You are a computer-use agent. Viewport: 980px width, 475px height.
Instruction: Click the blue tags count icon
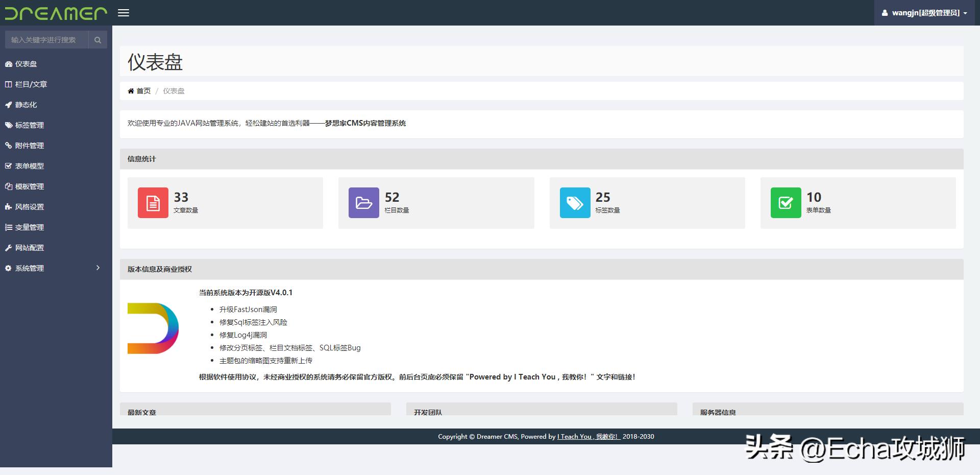pos(575,203)
